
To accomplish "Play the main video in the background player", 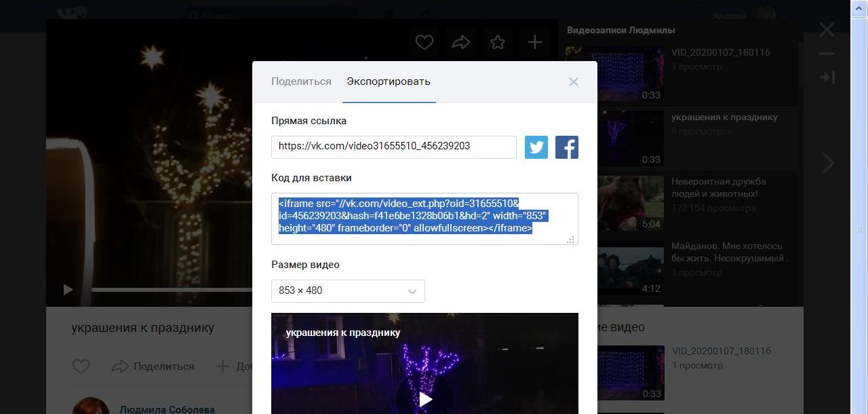I will [x=68, y=290].
